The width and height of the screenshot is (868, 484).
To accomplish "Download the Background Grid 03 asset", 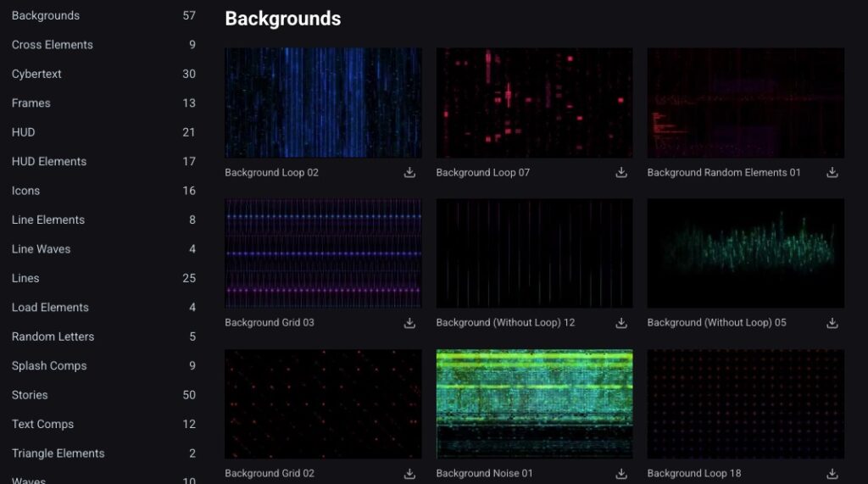I will coord(409,323).
